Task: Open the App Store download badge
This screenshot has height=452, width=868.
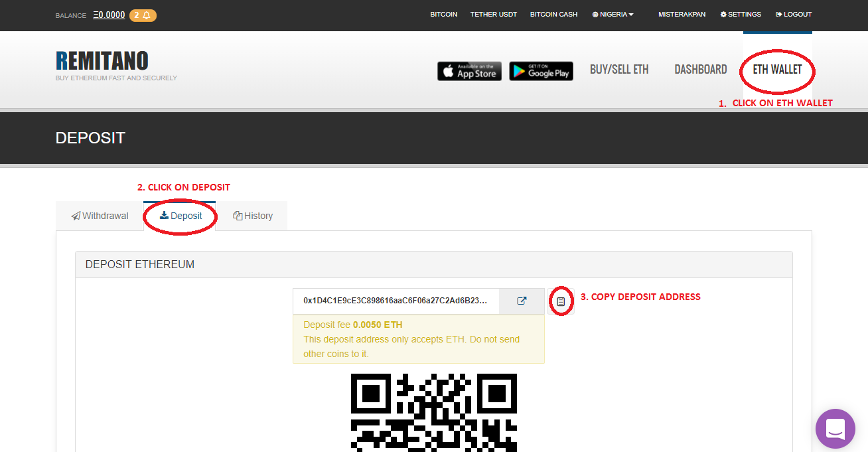Action: (x=469, y=71)
